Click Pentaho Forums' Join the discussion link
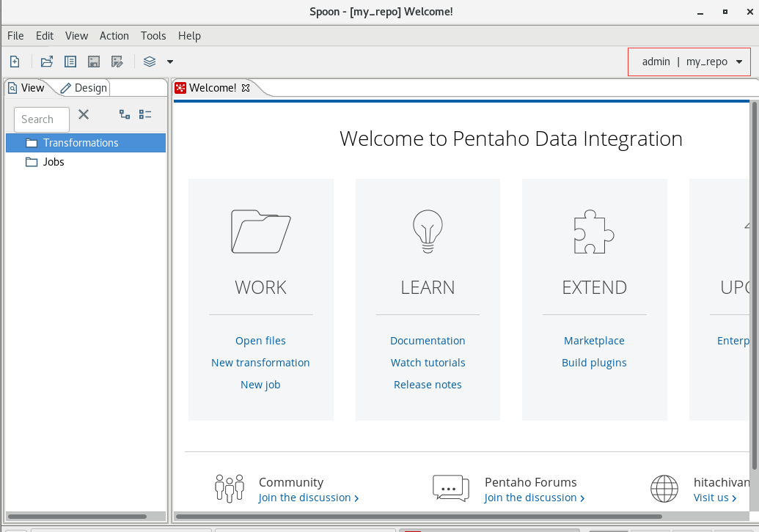The image size is (759, 532). point(535,498)
